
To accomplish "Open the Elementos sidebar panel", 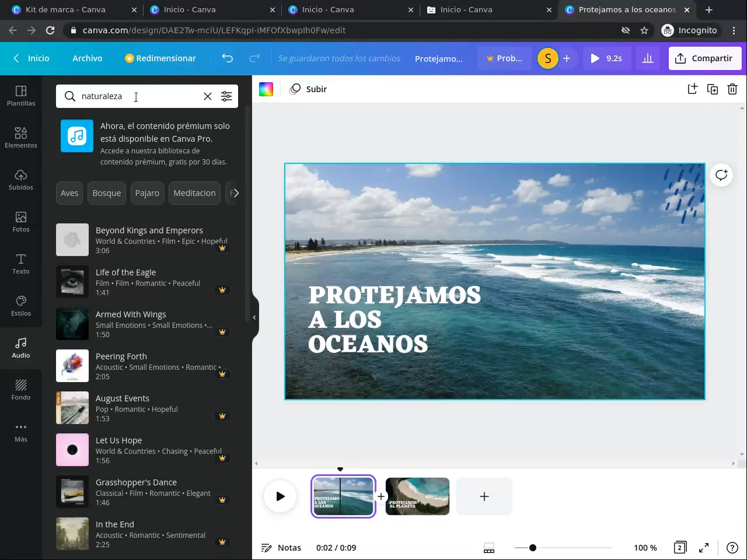I will pos(21,138).
